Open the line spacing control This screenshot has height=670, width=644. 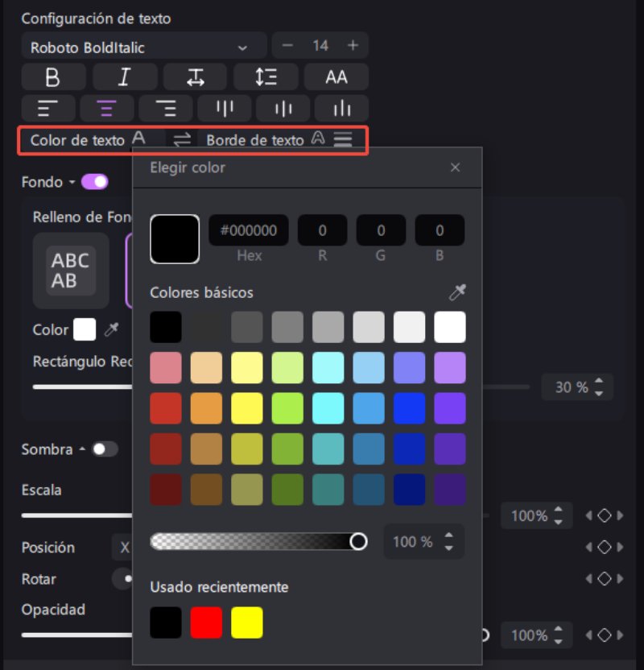click(266, 77)
